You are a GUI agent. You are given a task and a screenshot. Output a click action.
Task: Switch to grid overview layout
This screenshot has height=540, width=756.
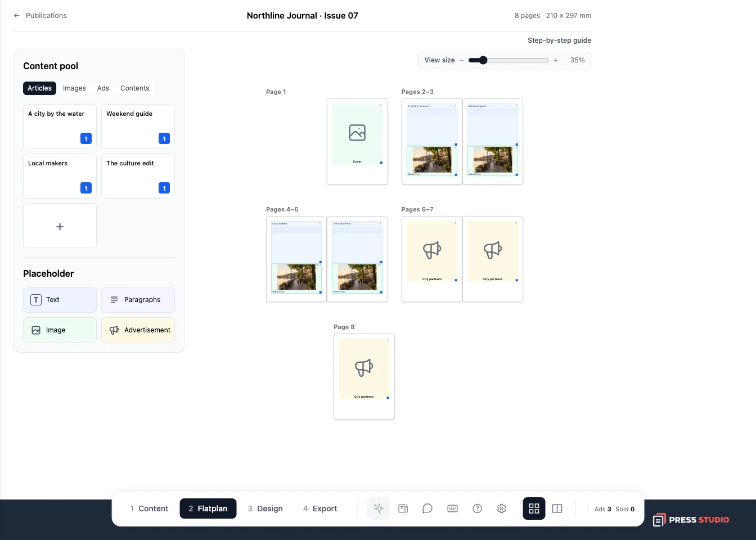coord(534,508)
